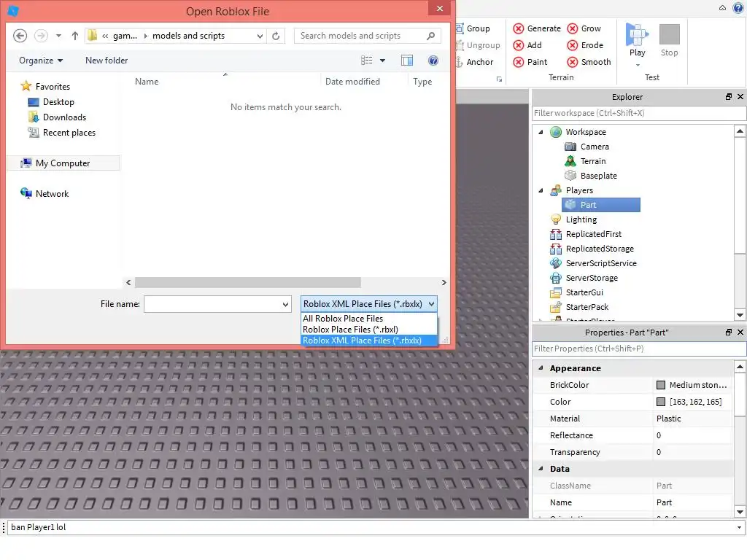The image size is (747, 560).
Task: Click the command bar input field
Action: click(371, 527)
